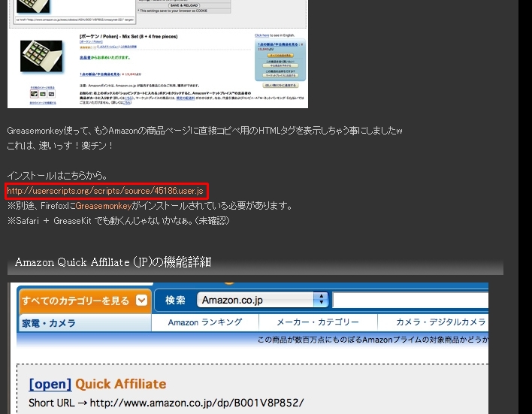Click the 'Click here' English link

tap(261, 35)
